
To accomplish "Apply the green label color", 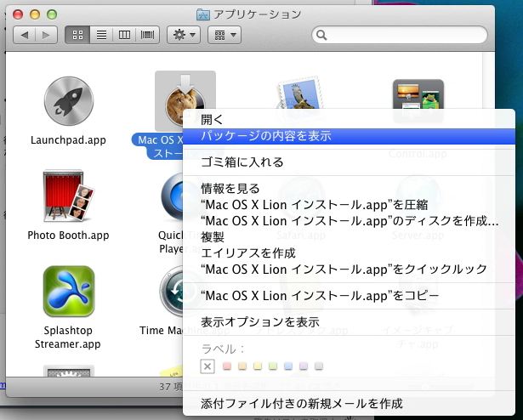I will click(273, 366).
